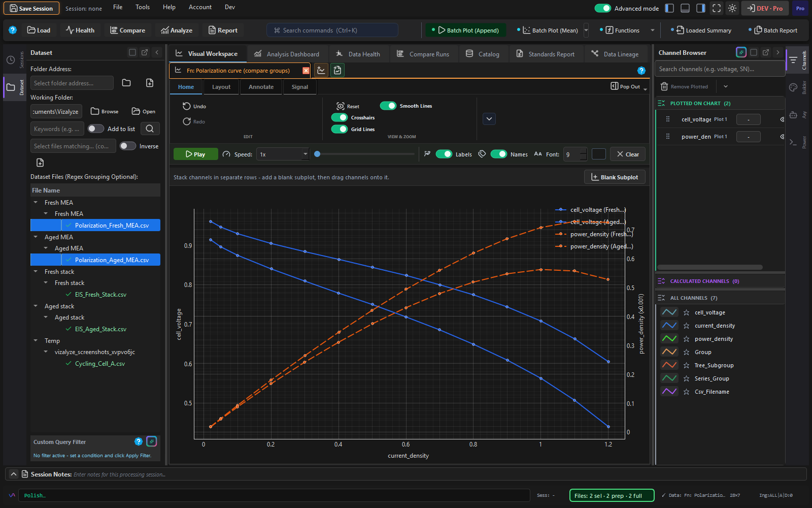Click the Undo icon in Home ribbon

tap(187, 106)
